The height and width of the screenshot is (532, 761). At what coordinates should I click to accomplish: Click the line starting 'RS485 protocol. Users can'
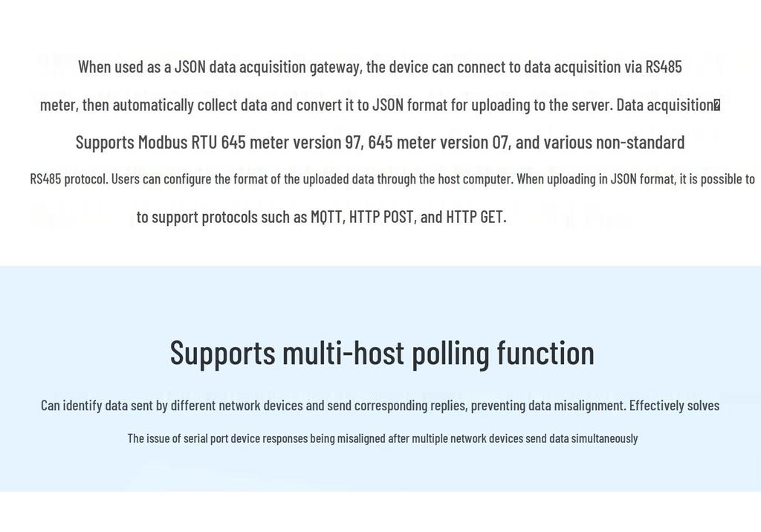(392, 179)
